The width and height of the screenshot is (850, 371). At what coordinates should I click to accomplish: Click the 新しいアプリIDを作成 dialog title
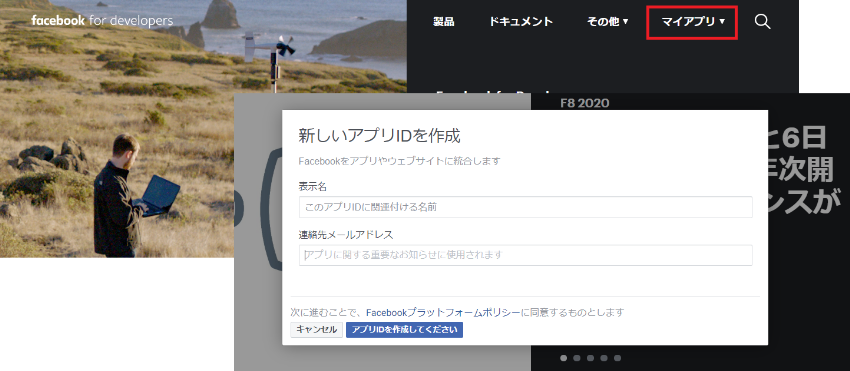click(x=379, y=136)
